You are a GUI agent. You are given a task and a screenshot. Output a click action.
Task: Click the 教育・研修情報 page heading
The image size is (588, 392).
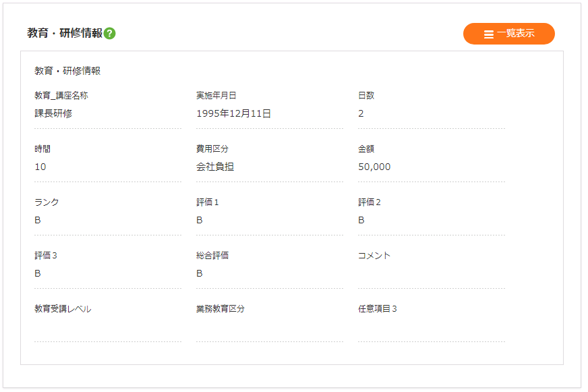65,33
